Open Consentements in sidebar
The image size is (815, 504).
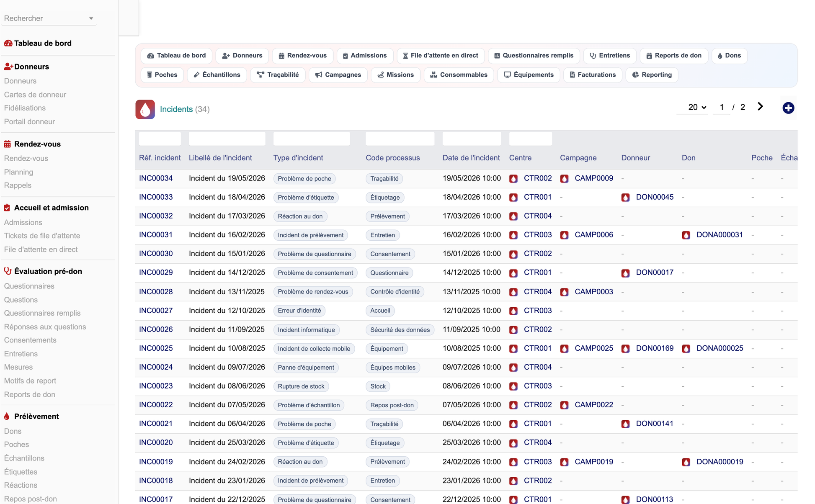click(x=30, y=340)
